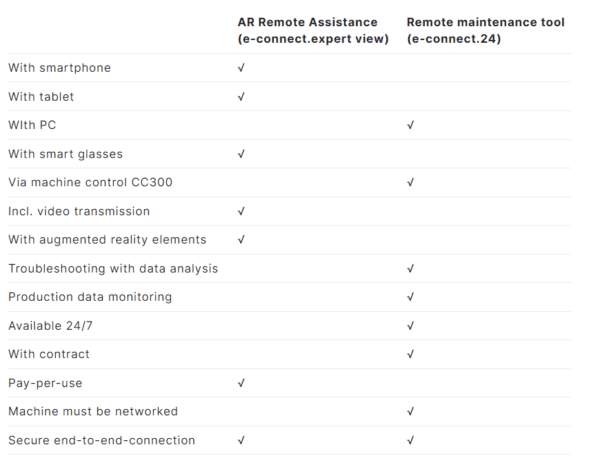Viewport: 600px width, 474px height.
Task: Click the Remote maintenance tool checkmark for Secure end-to-end-connection
Action: [410, 440]
